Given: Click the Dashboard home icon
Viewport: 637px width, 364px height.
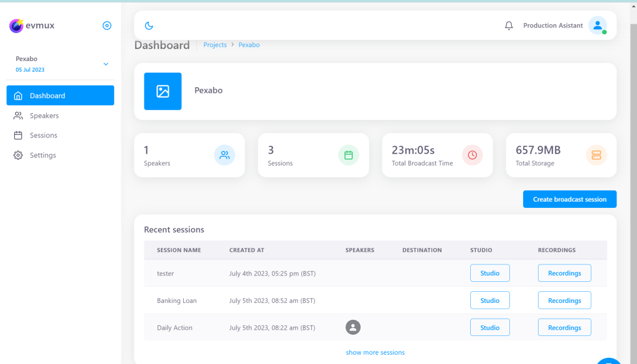Looking at the screenshot, I should coord(18,96).
